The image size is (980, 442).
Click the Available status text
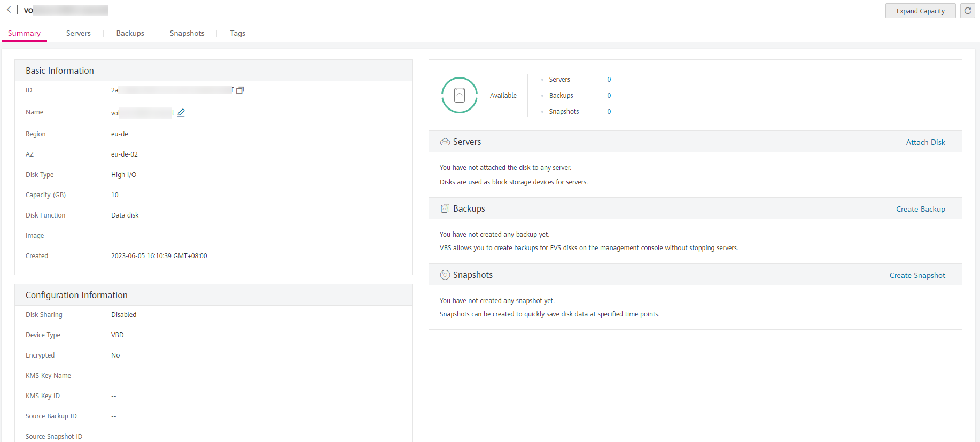503,96
